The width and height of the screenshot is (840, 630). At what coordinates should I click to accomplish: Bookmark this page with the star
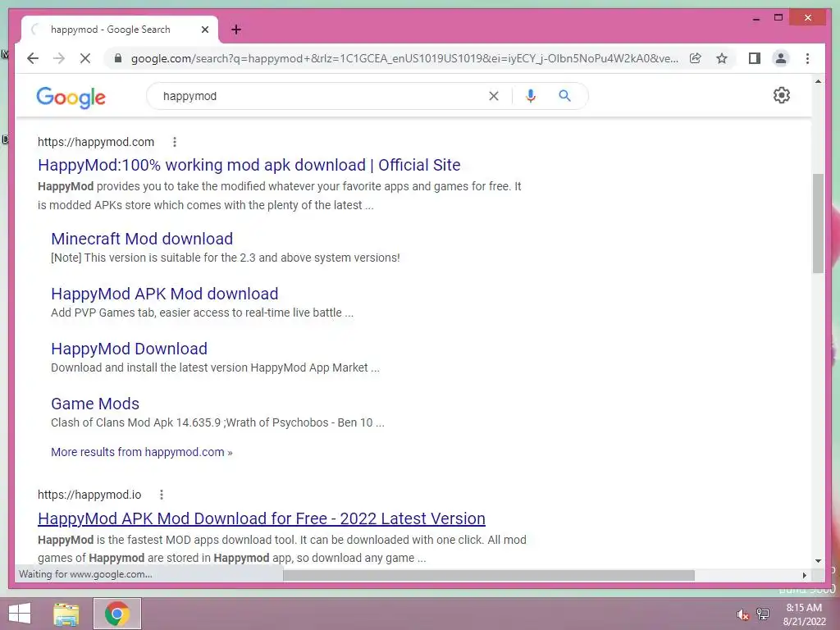[x=722, y=58]
